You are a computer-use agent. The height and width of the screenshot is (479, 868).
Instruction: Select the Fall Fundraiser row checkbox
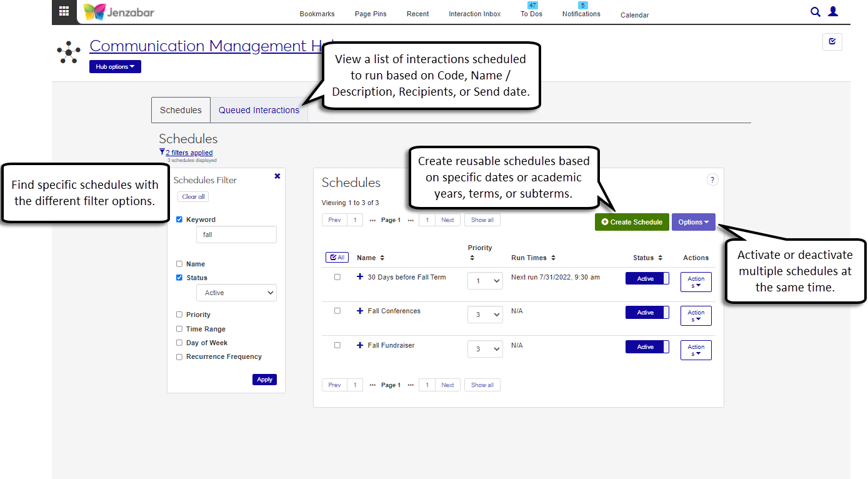click(337, 345)
